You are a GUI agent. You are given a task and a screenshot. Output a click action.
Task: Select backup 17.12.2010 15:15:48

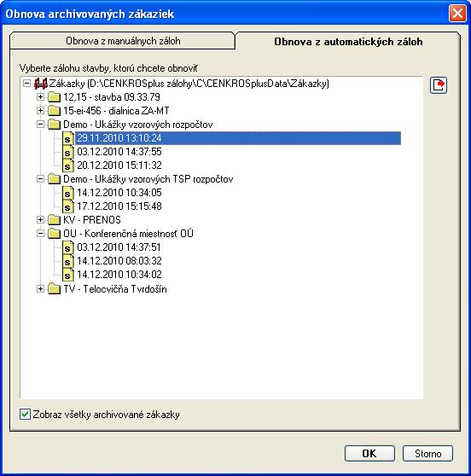[119, 206]
